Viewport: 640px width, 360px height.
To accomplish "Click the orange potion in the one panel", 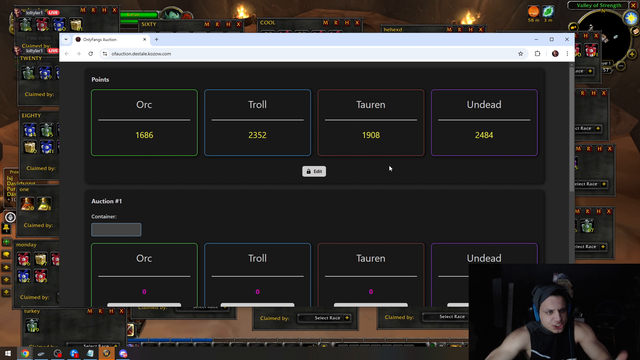I will [x=27, y=203].
